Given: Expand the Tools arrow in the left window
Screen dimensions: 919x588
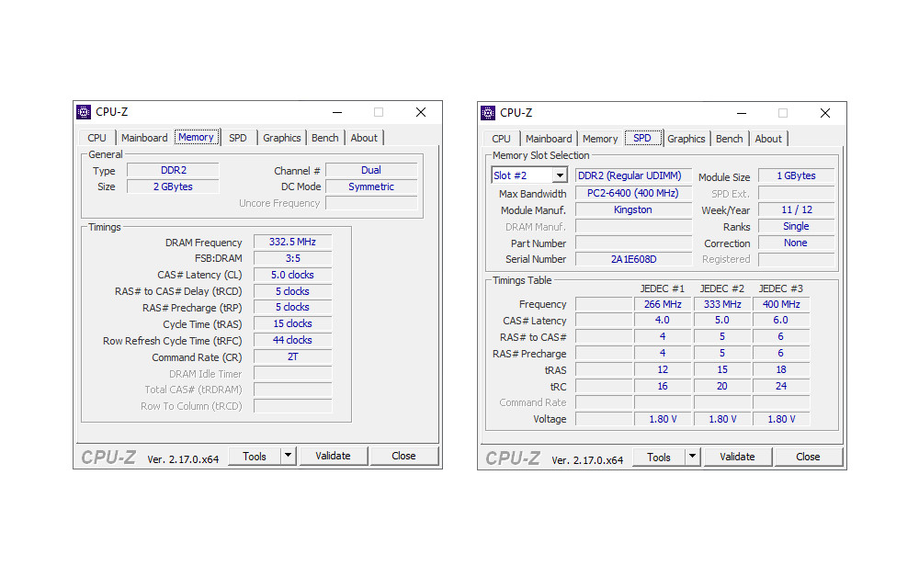Looking at the screenshot, I should [x=288, y=456].
